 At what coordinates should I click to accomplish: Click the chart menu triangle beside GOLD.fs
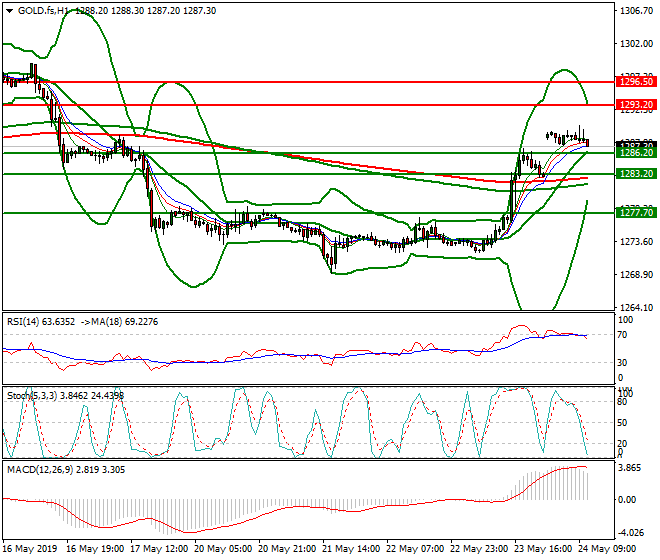[x=9, y=11]
